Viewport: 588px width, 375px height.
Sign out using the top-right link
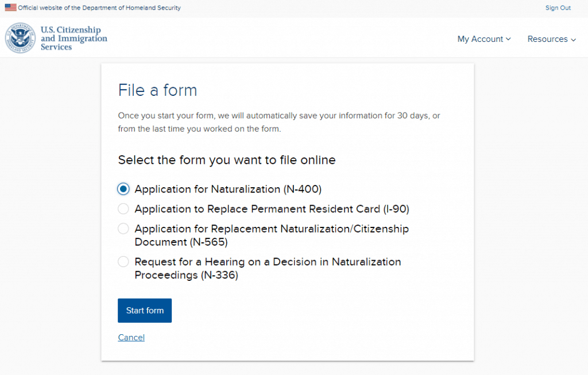pyautogui.click(x=558, y=8)
